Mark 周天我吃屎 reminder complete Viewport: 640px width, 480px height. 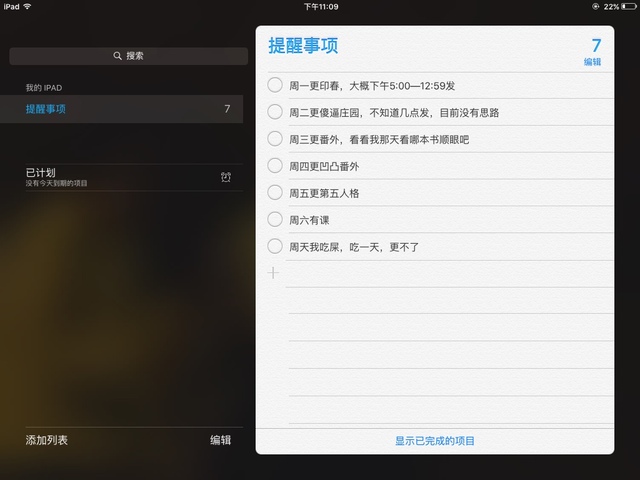(275, 247)
